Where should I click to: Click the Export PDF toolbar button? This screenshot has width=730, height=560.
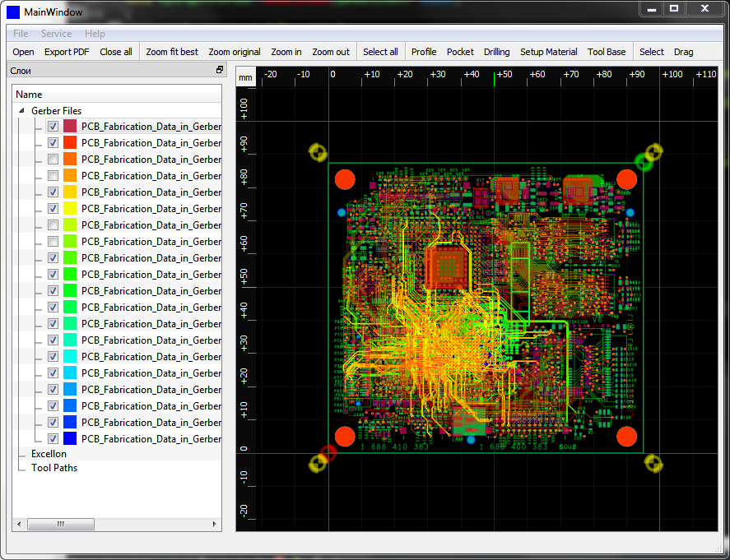(x=67, y=52)
